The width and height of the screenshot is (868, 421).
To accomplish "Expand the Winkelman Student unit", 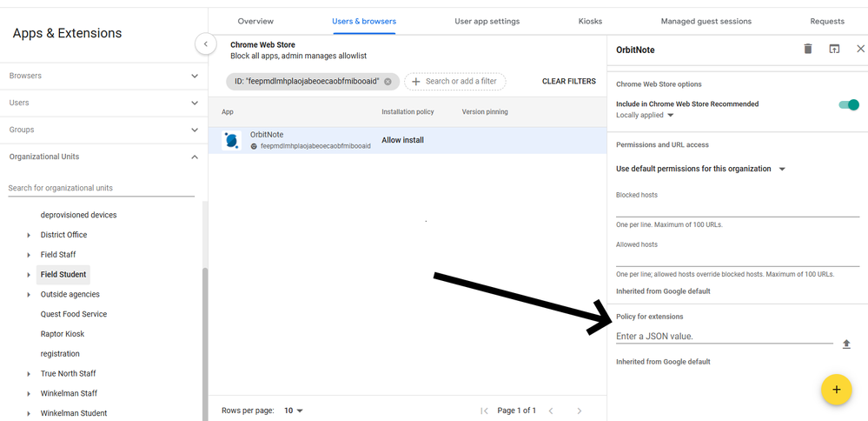I will [29, 413].
